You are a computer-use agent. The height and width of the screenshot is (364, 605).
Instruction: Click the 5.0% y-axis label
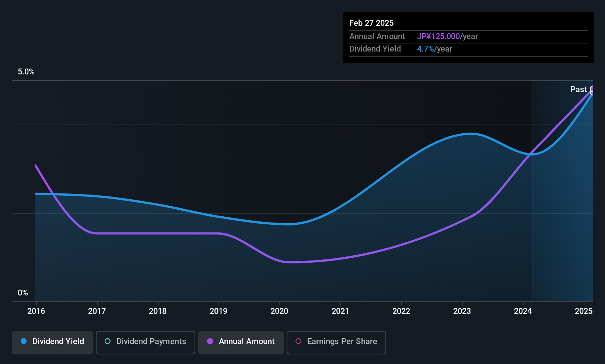(x=26, y=72)
